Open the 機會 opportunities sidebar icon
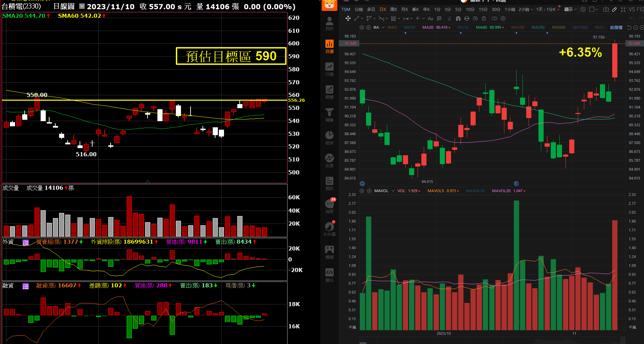 click(330, 115)
